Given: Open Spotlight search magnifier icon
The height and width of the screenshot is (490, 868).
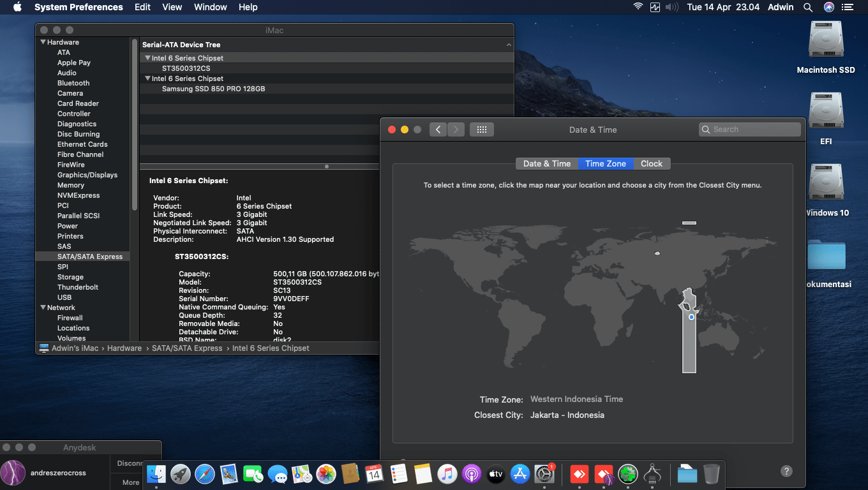Looking at the screenshot, I should pyautogui.click(x=808, y=7).
